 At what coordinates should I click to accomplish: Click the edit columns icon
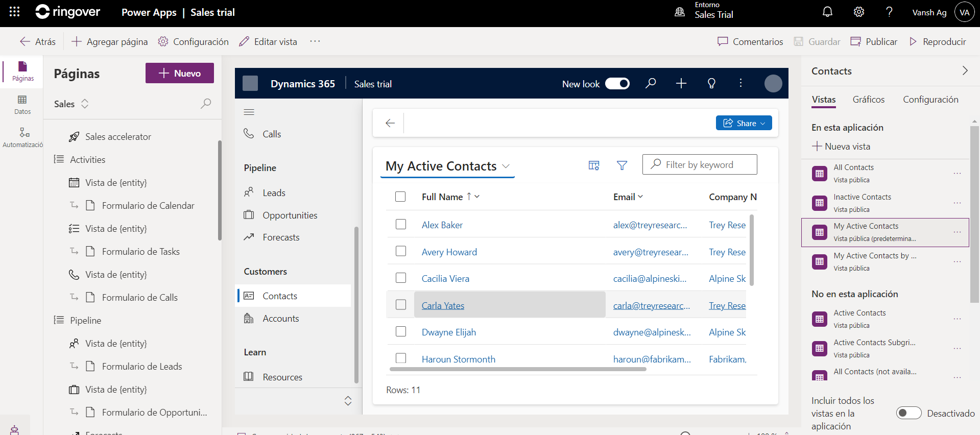pos(594,165)
